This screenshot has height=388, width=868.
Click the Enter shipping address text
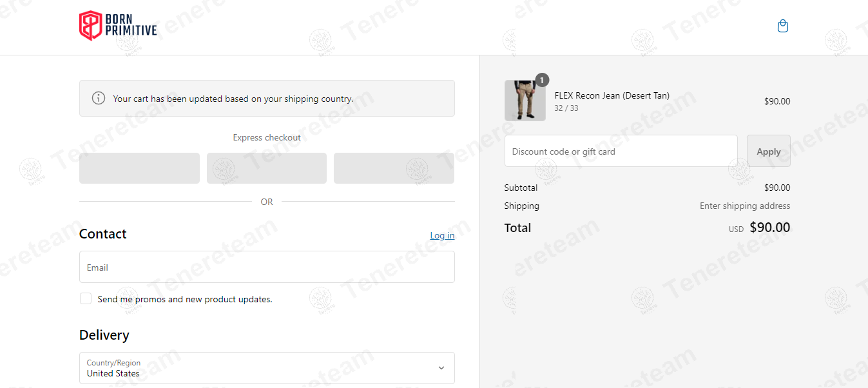pos(744,206)
